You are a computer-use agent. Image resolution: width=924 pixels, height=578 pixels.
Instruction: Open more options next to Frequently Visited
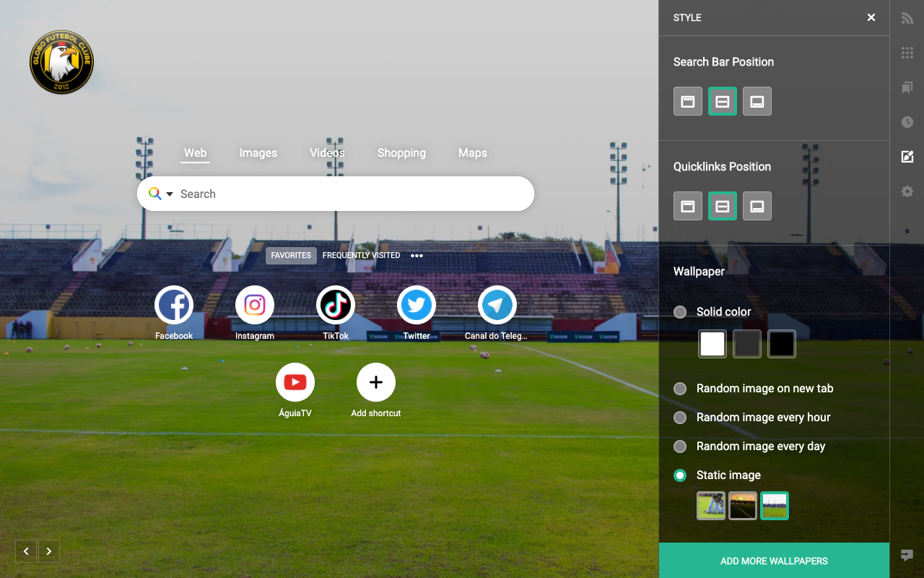(x=417, y=256)
